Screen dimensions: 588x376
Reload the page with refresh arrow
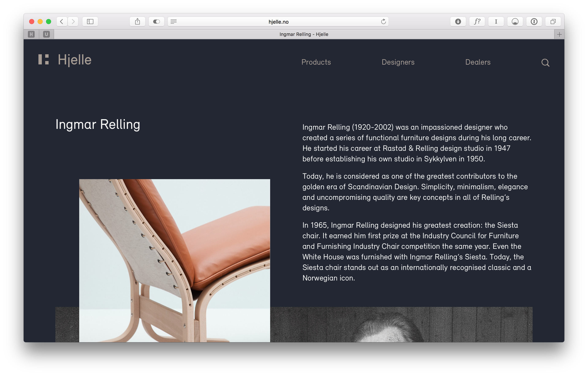click(383, 22)
